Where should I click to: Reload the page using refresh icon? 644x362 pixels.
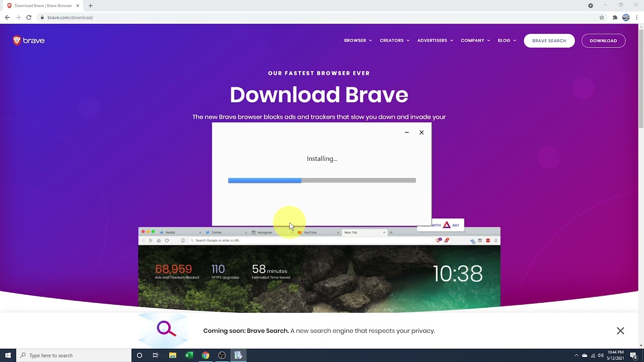click(29, 18)
